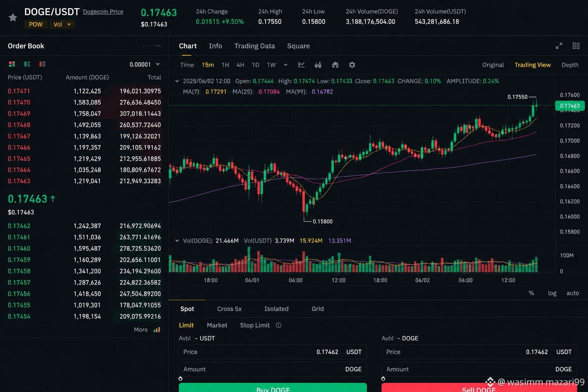Open the Vol tag dropdown
Image resolution: width=588 pixels, height=392 pixels.
point(62,24)
